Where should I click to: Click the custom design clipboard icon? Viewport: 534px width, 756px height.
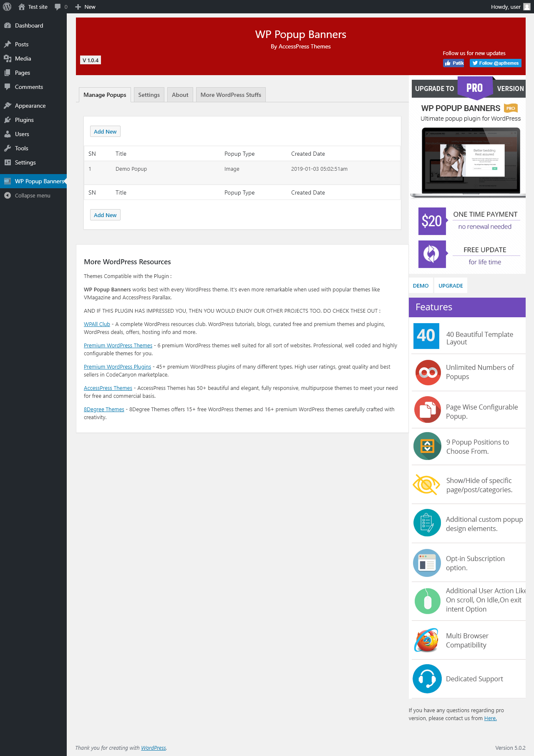click(427, 523)
